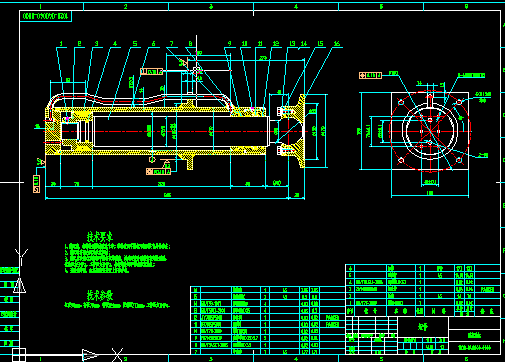Click the 技术要求 heading text
Screen dimensions: 505x362
coord(100,237)
